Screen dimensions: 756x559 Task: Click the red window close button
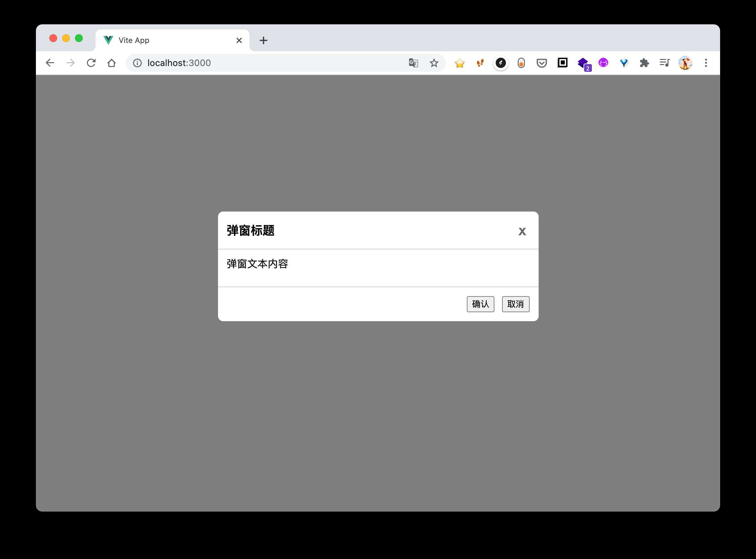pyautogui.click(x=53, y=38)
